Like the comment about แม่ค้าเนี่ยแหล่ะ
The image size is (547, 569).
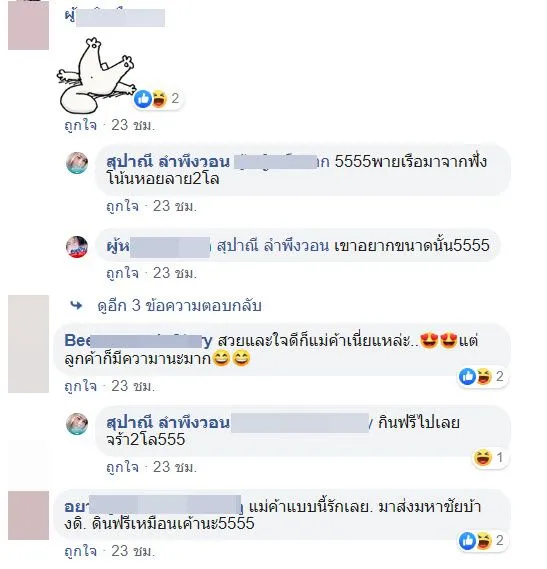[x=81, y=386]
